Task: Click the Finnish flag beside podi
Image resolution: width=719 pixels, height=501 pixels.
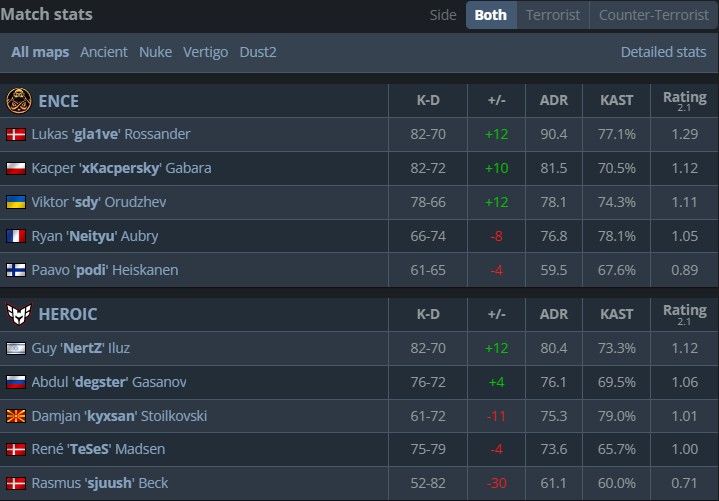Action: tap(16, 270)
